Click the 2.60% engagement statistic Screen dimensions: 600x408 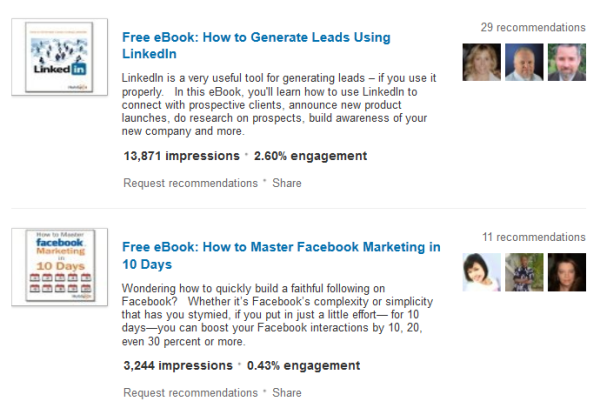(310, 156)
